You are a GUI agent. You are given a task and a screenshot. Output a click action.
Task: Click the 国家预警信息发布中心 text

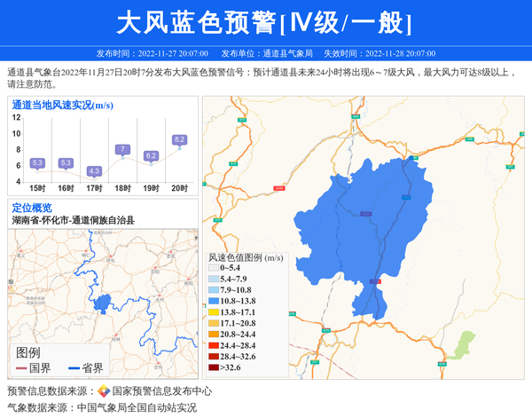tap(162, 391)
